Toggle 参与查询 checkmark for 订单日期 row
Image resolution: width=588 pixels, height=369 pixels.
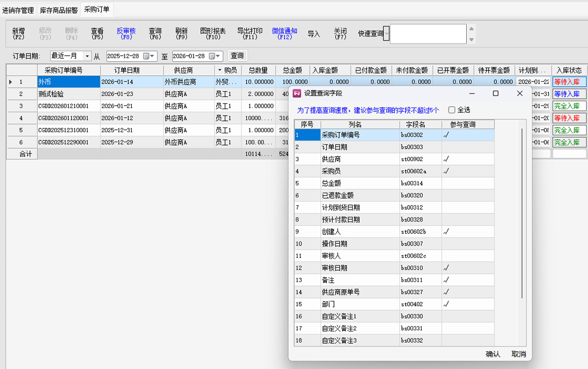(x=467, y=147)
